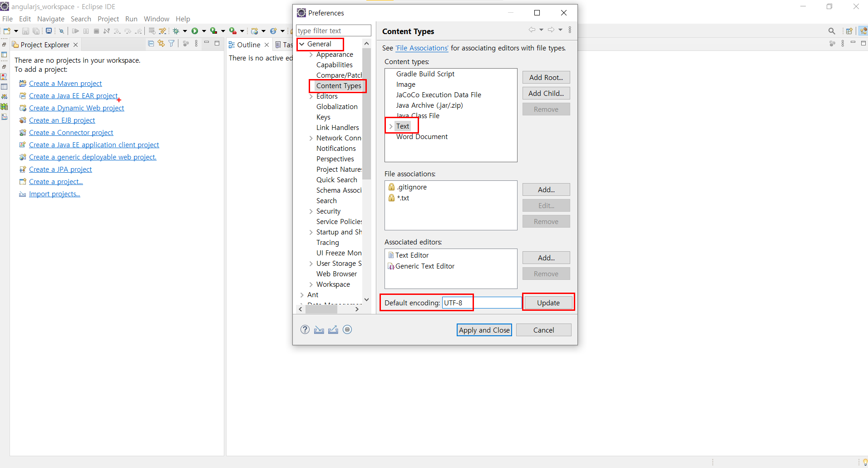Click the Export preferences icon
Viewport: 868px width, 468px height.
click(333, 330)
